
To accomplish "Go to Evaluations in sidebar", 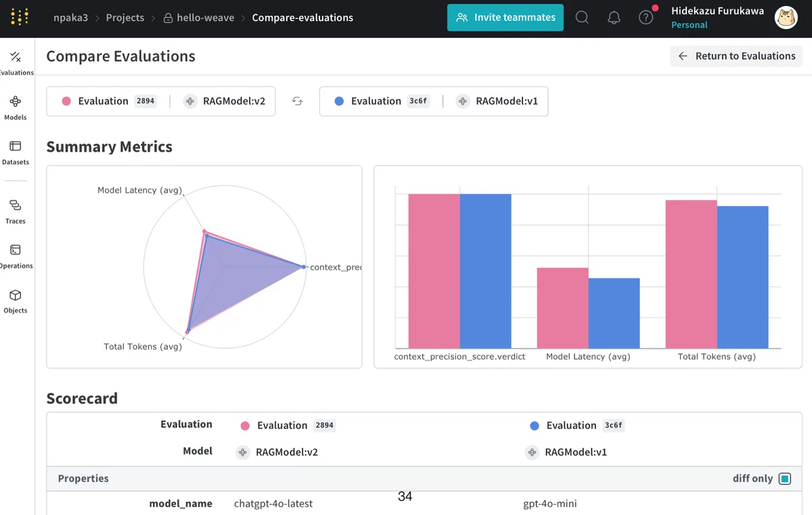I will click(16, 63).
